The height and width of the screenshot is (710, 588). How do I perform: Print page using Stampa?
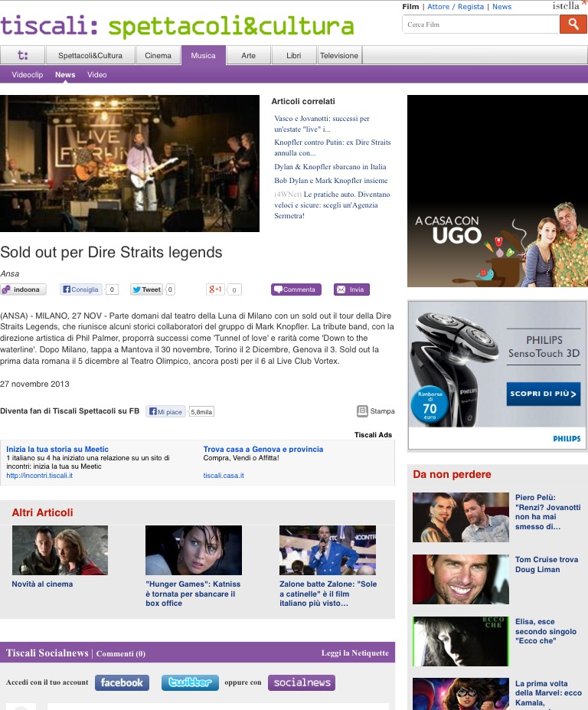[376, 411]
